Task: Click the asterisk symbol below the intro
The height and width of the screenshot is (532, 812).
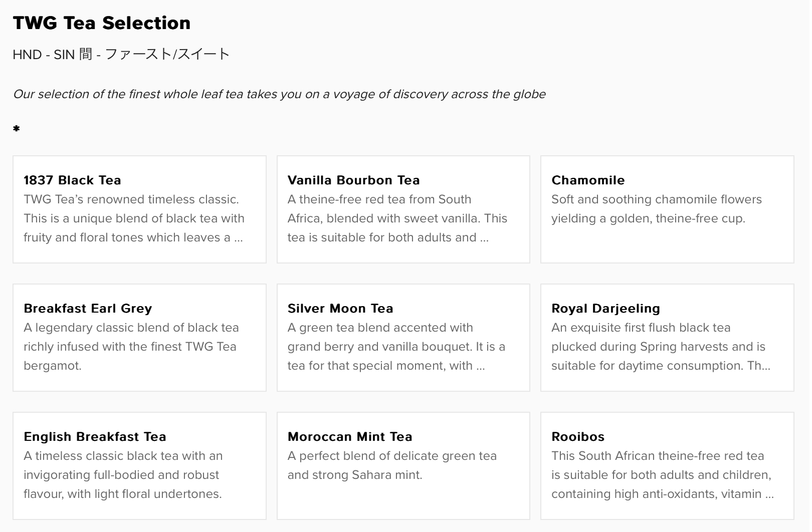Action: point(17,129)
